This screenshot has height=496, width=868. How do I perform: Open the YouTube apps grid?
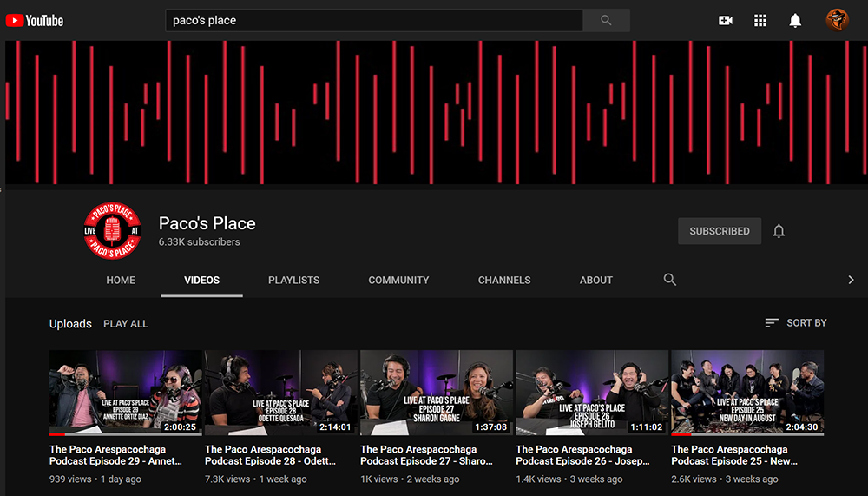click(x=760, y=21)
